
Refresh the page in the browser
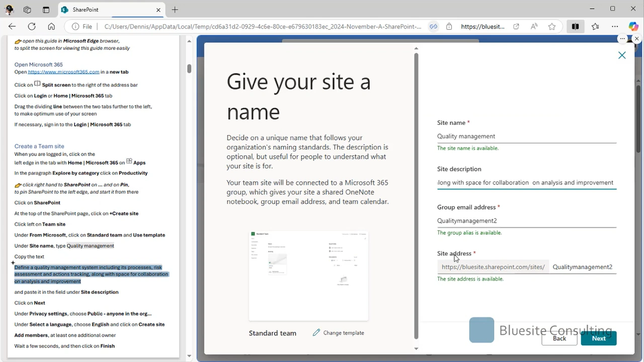[x=32, y=27]
